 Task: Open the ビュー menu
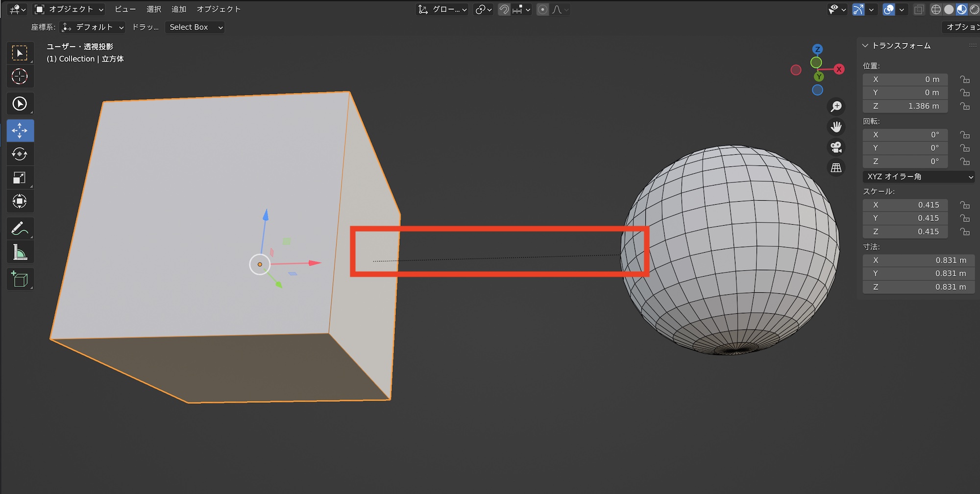click(x=125, y=9)
